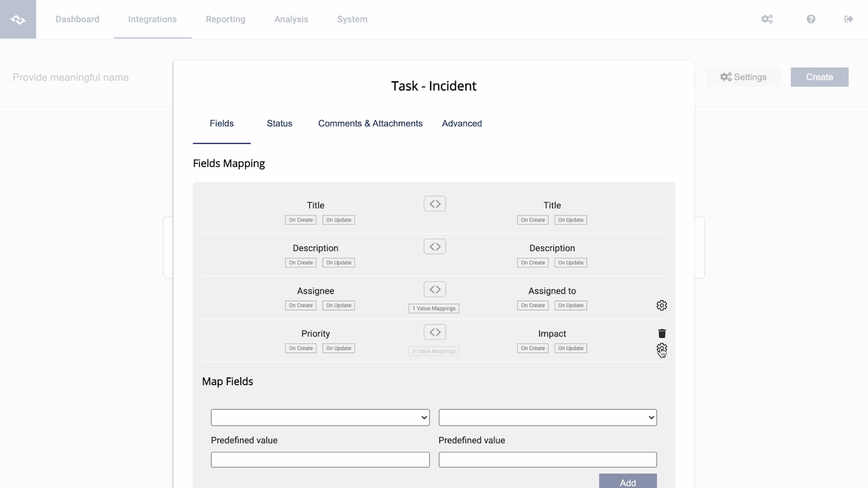Viewport: 868px width, 488px height.
Task: Open gear settings for the Assigned to mapping
Action: [662, 305]
